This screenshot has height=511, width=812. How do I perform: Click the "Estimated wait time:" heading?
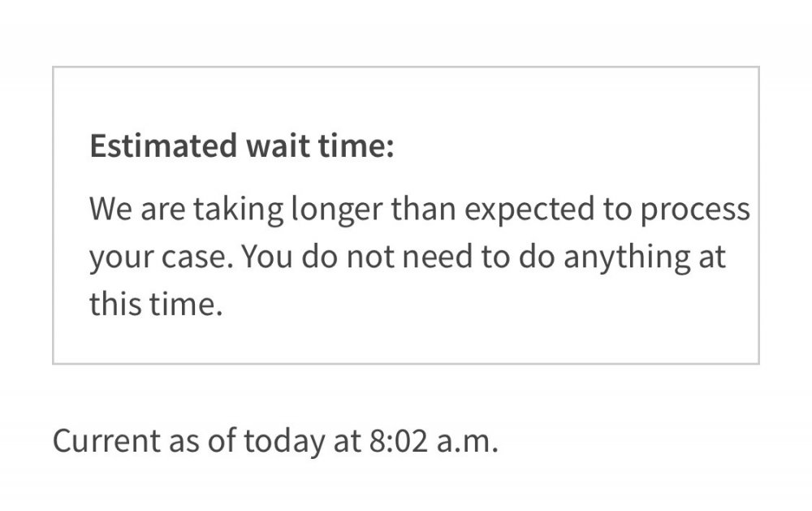[242, 145]
